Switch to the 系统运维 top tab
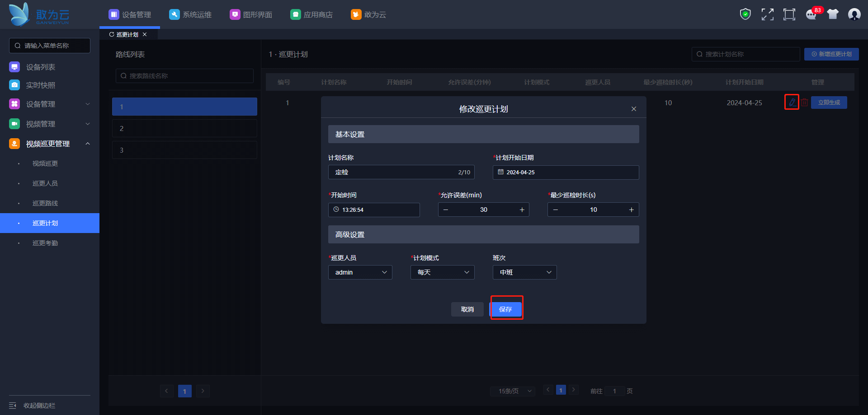Image resolution: width=868 pixels, height=415 pixels. click(190, 14)
